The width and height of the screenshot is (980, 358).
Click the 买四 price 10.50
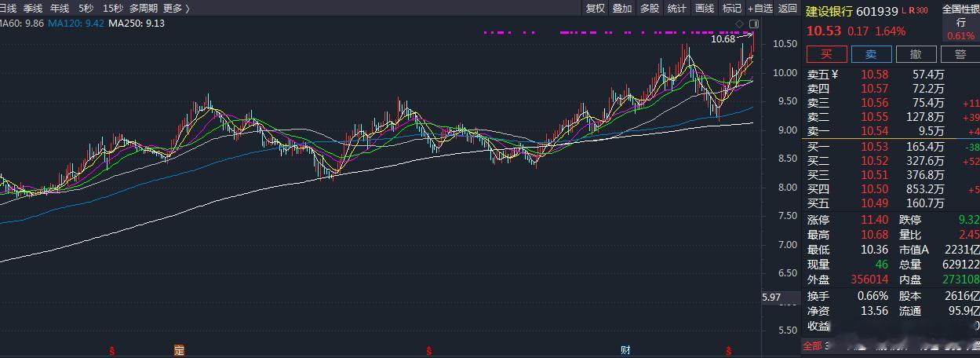(875, 189)
